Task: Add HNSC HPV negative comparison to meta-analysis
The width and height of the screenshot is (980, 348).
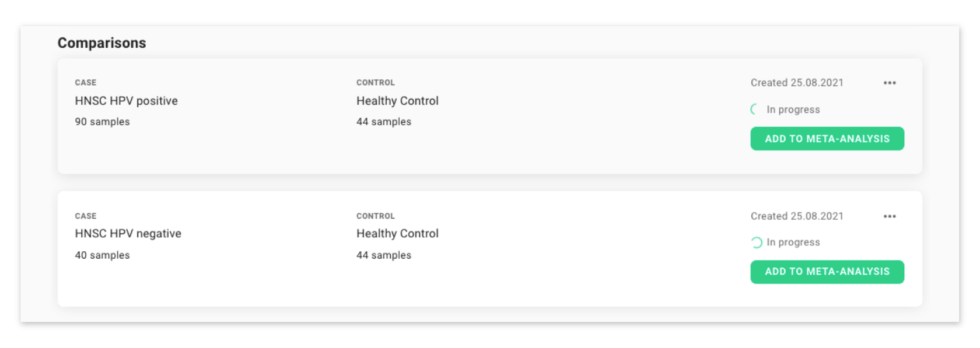Action: coord(827,272)
